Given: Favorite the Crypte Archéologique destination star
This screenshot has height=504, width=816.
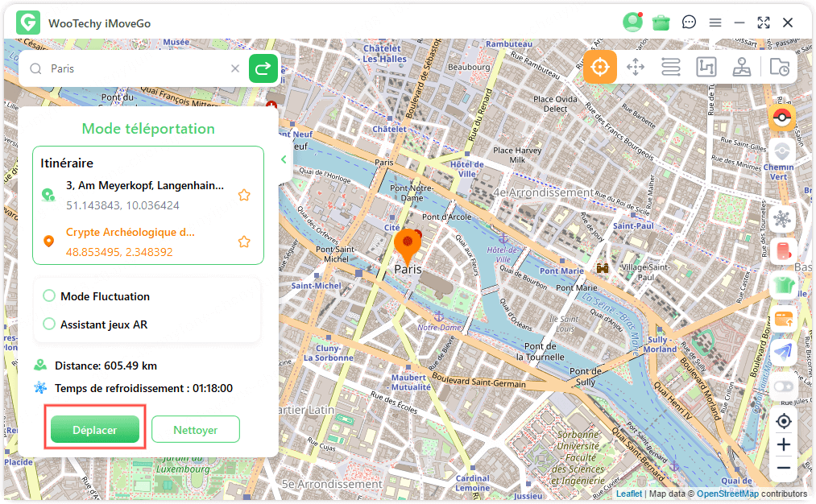Looking at the screenshot, I should click(244, 242).
